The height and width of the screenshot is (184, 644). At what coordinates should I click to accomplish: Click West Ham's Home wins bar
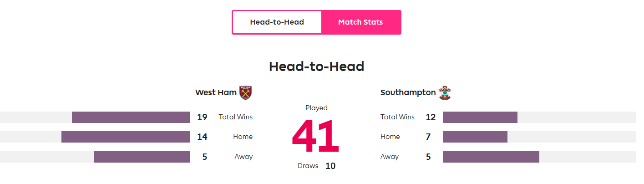pos(126,137)
